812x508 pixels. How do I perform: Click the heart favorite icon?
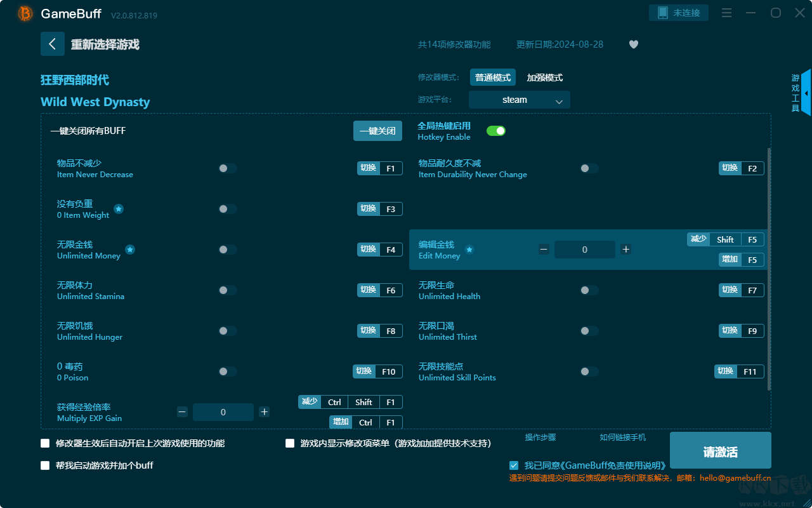(x=633, y=44)
